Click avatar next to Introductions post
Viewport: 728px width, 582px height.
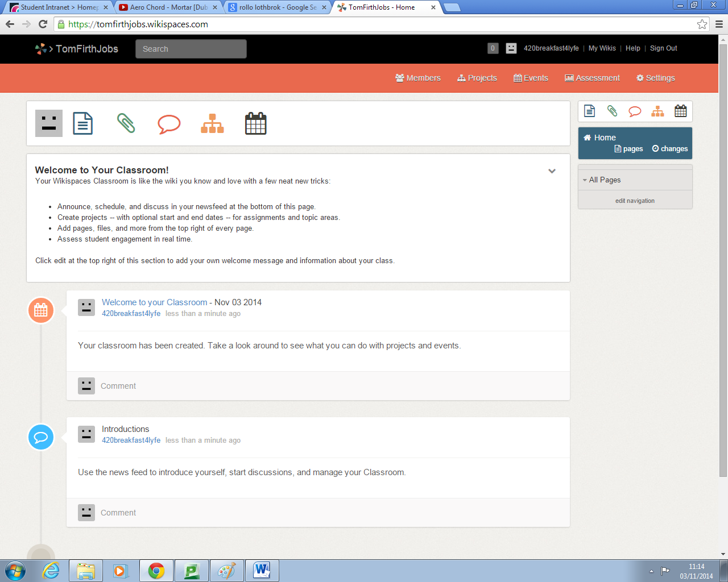click(86, 434)
